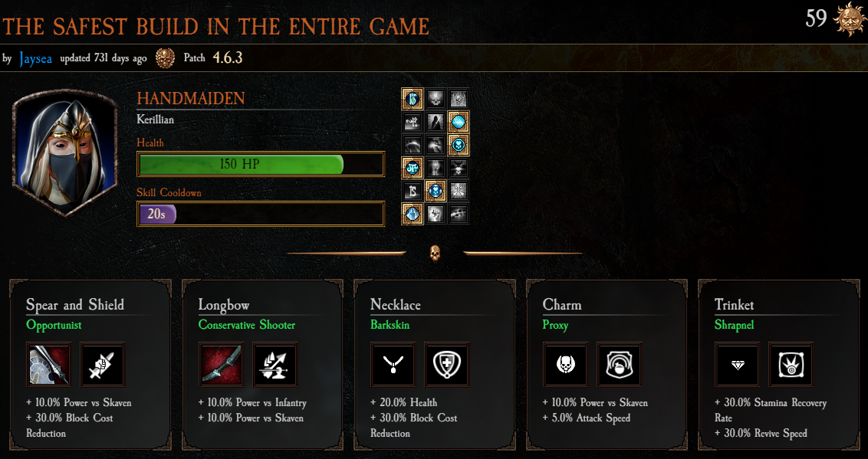This screenshot has width=868, height=459.
Task: Click the Proxy trait icon
Action: (619, 365)
